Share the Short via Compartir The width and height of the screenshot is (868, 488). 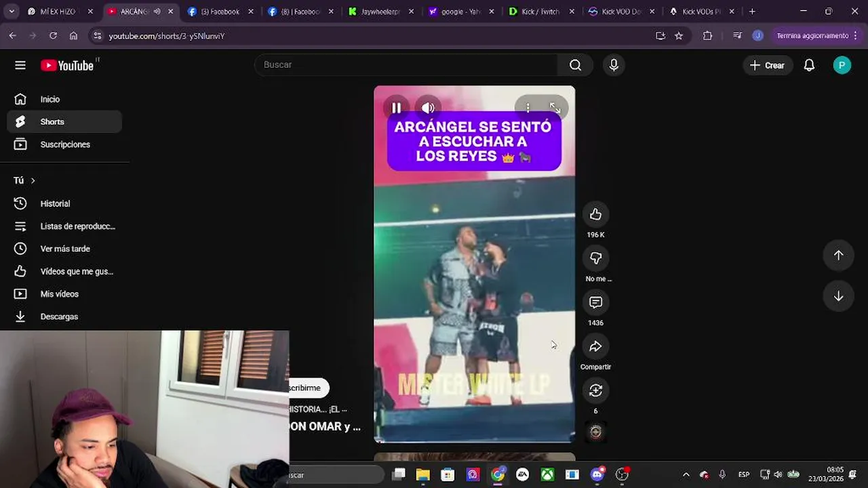pos(595,346)
